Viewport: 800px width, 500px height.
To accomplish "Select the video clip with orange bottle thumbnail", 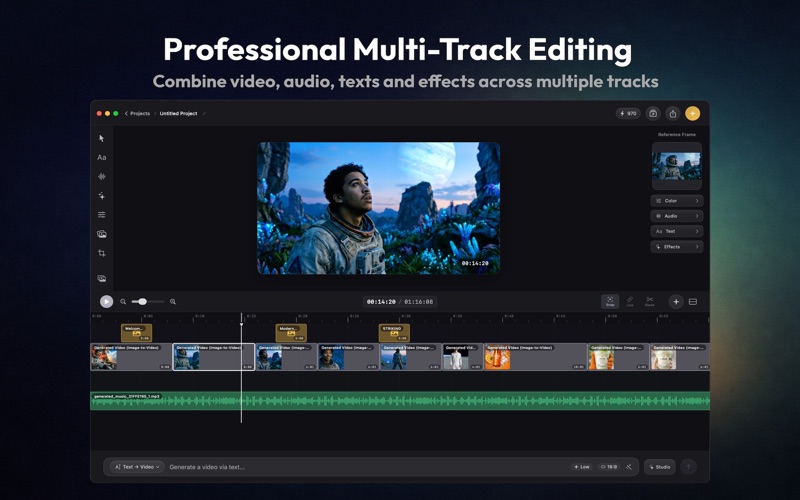I will coord(535,357).
